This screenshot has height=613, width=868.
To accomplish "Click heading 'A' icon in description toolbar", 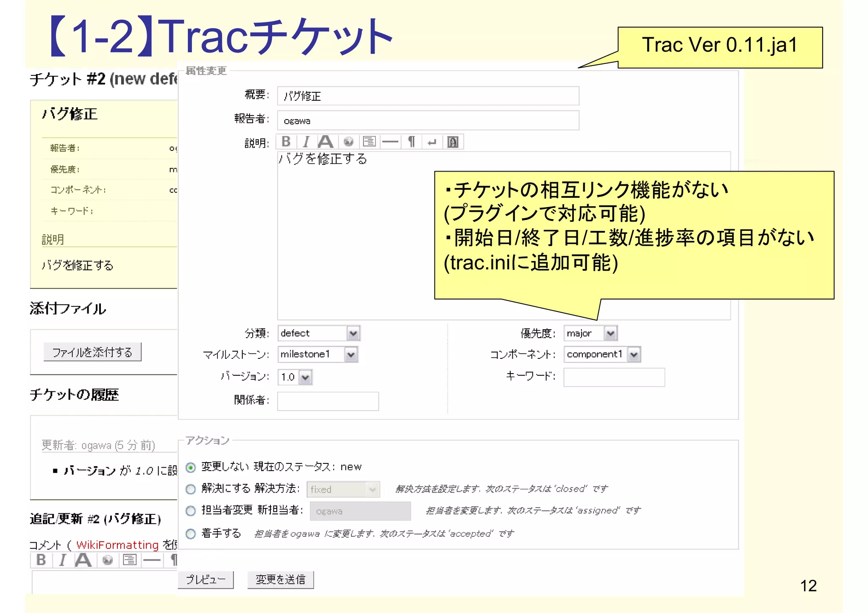I will (326, 141).
